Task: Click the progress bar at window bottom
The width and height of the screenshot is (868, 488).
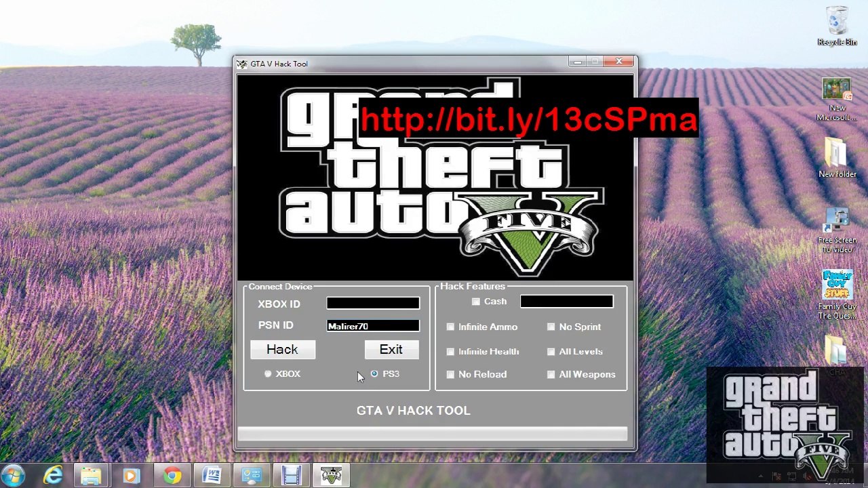Action: 432,434
